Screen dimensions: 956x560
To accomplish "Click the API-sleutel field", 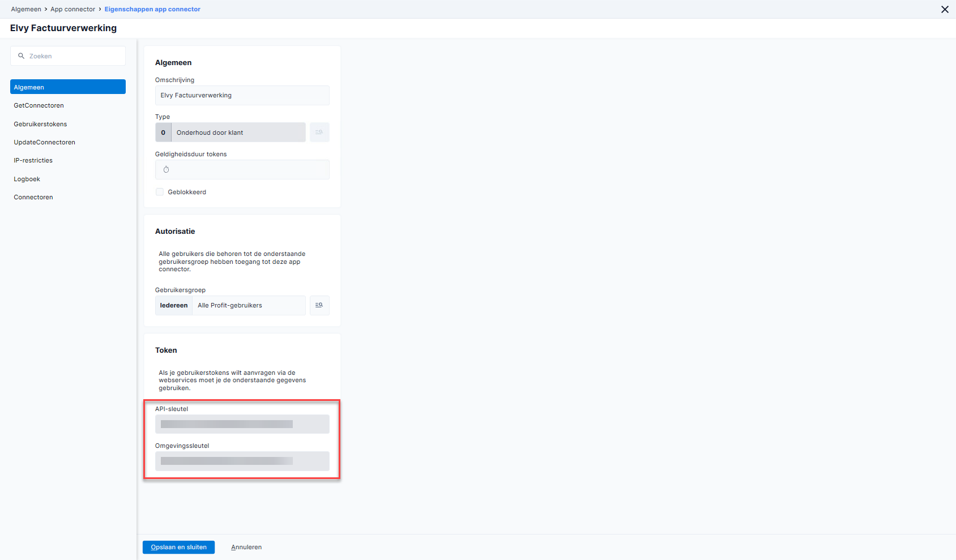I will [242, 424].
